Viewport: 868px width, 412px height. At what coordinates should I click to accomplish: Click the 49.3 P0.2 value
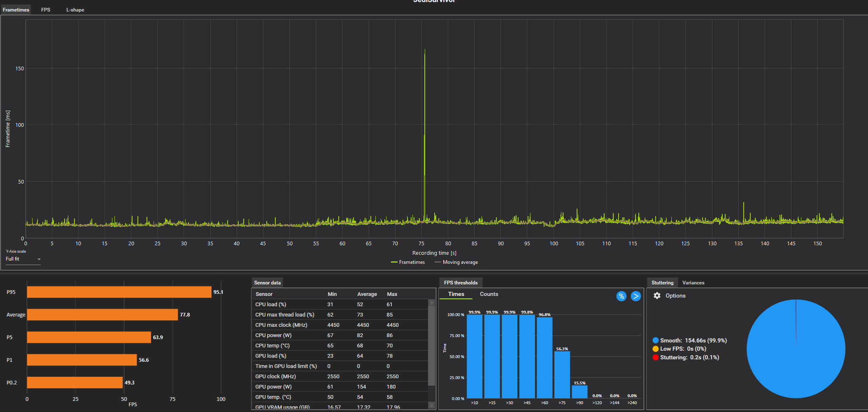130,383
